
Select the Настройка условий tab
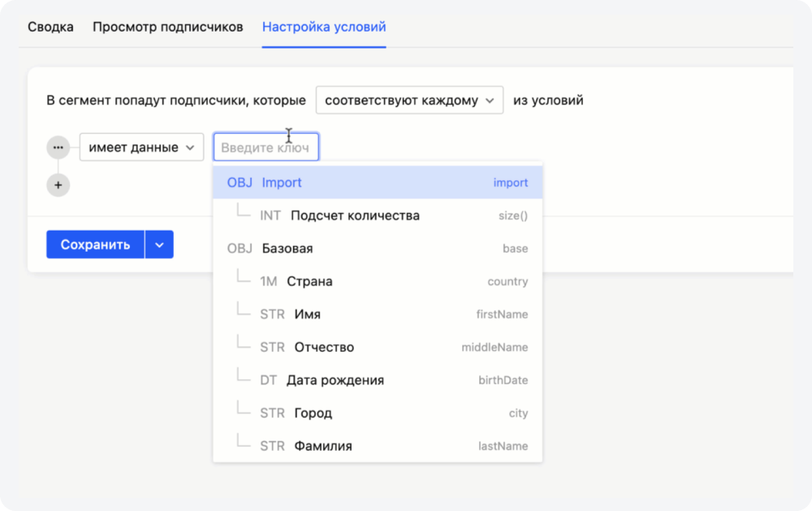(x=323, y=27)
